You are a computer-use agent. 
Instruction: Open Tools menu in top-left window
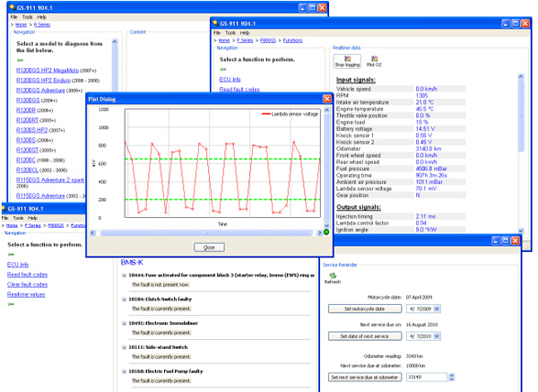pos(27,17)
